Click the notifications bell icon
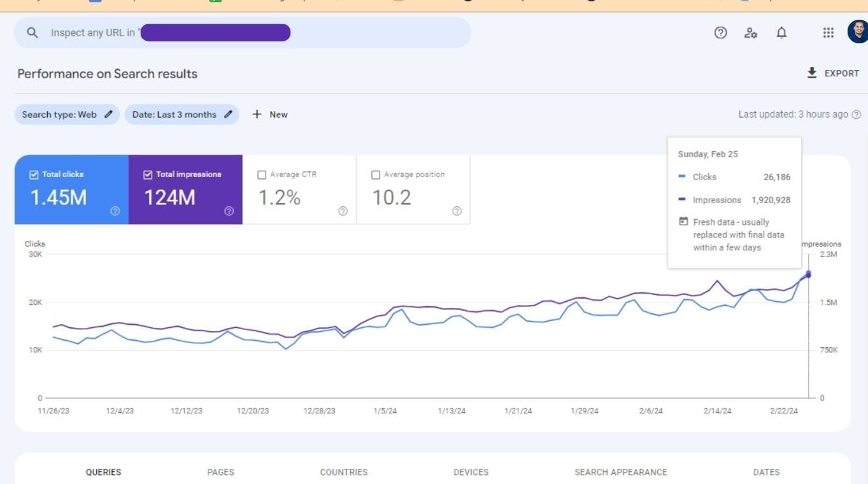Screen dimensions: 868x484 click(782, 32)
